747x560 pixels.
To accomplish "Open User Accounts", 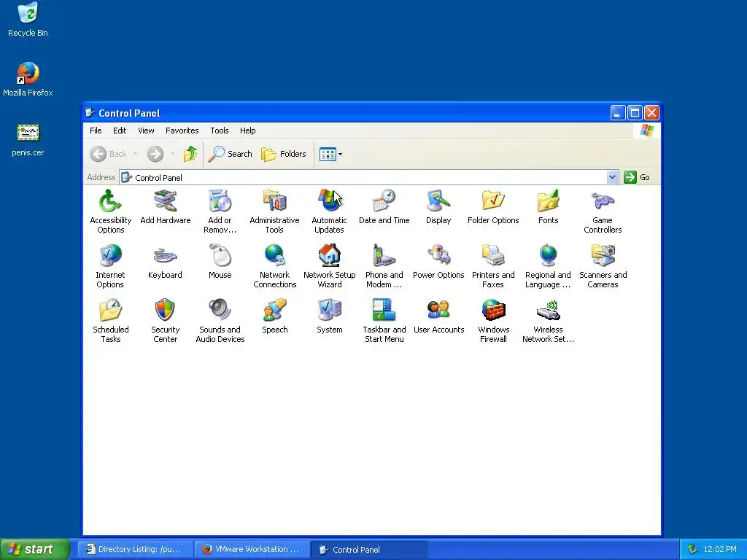I will [x=438, y=316].
